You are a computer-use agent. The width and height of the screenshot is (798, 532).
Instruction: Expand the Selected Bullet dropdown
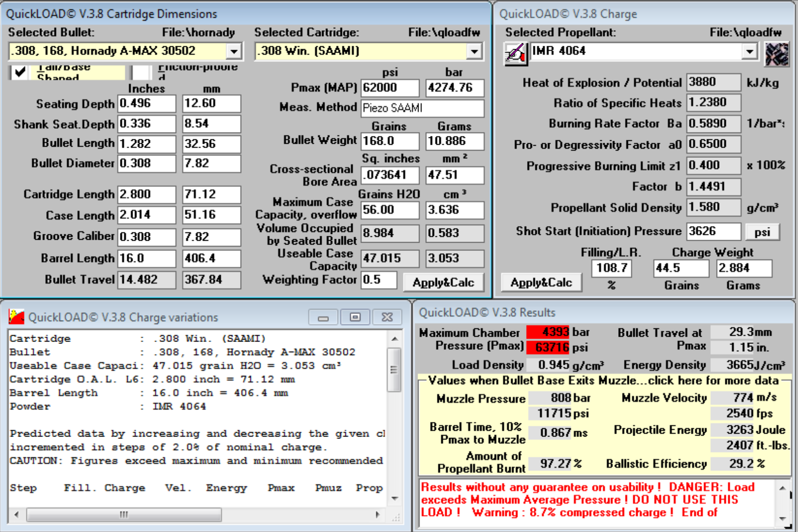click(x=234, y=51)
